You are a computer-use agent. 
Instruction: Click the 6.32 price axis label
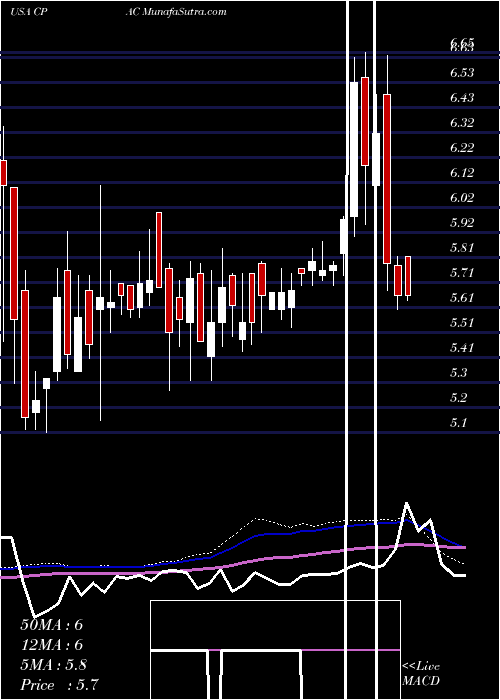[x=462, y=122]
